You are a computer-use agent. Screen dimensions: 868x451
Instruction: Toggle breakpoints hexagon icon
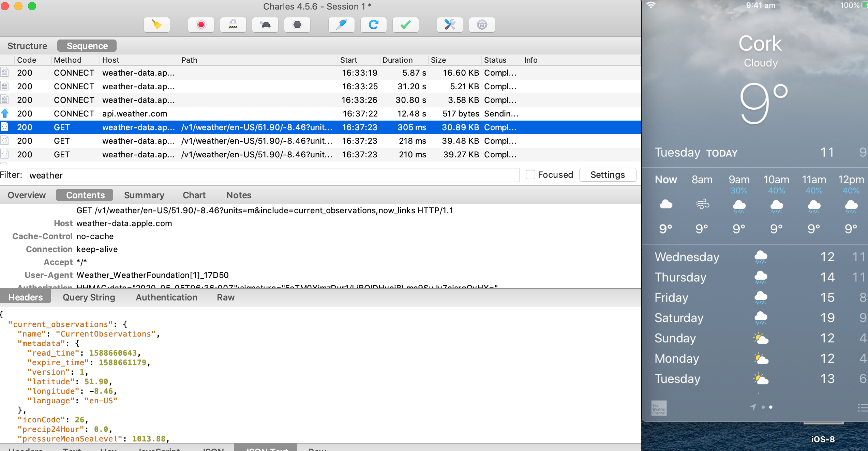click(x=297, y=25)
